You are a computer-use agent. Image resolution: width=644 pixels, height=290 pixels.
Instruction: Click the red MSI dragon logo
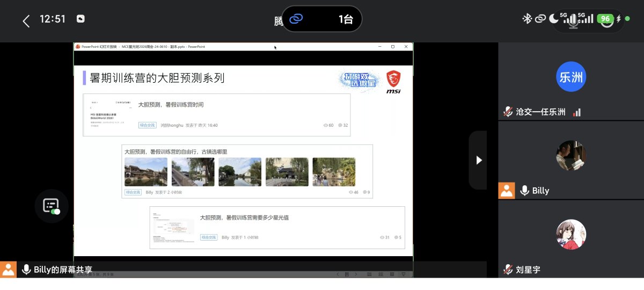393,82
